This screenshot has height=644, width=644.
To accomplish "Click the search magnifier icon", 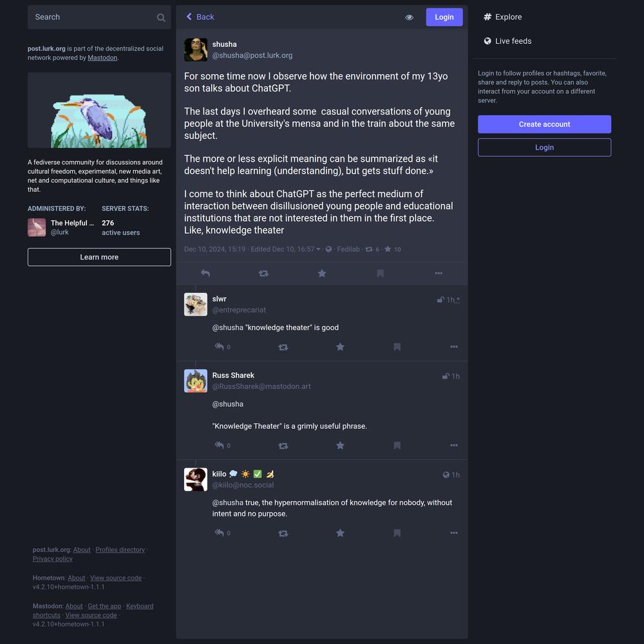I will (x=161, y=17).
